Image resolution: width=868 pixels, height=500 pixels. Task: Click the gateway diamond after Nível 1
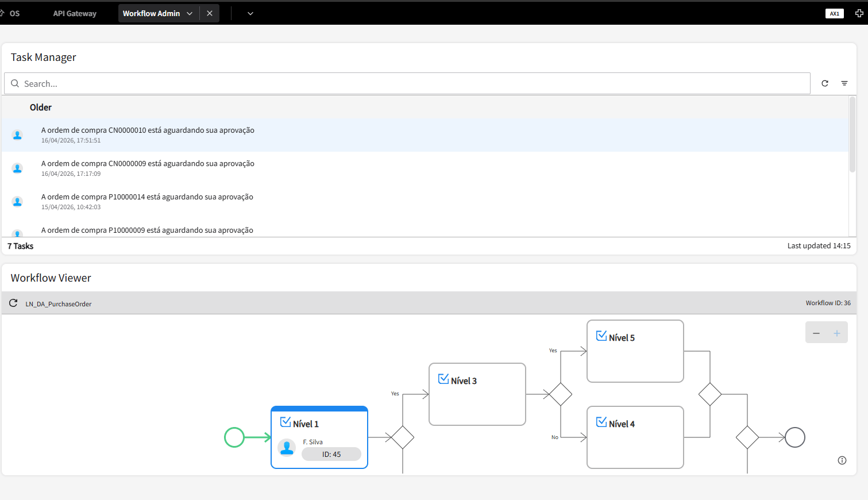click(x=403, y=437)
